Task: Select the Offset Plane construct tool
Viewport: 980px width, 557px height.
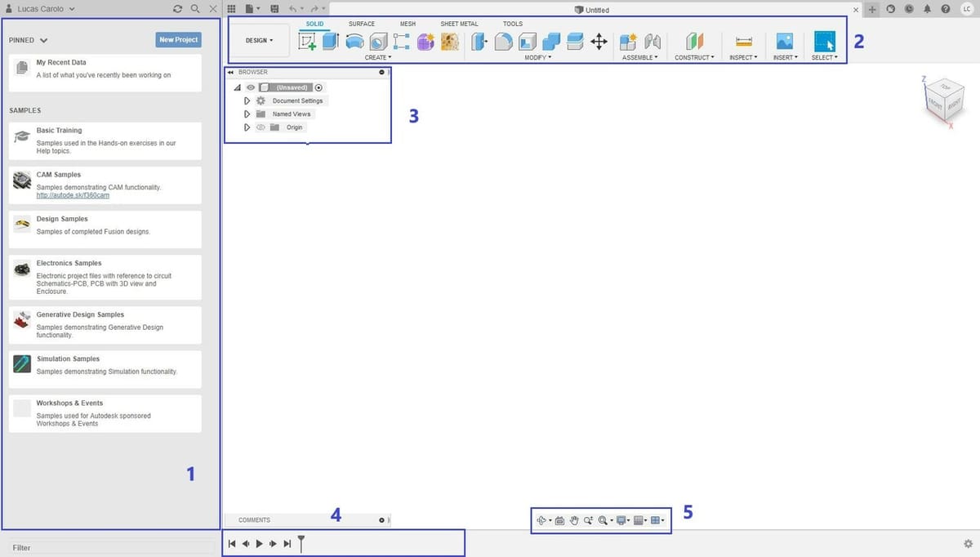Action: click(694, 41)
